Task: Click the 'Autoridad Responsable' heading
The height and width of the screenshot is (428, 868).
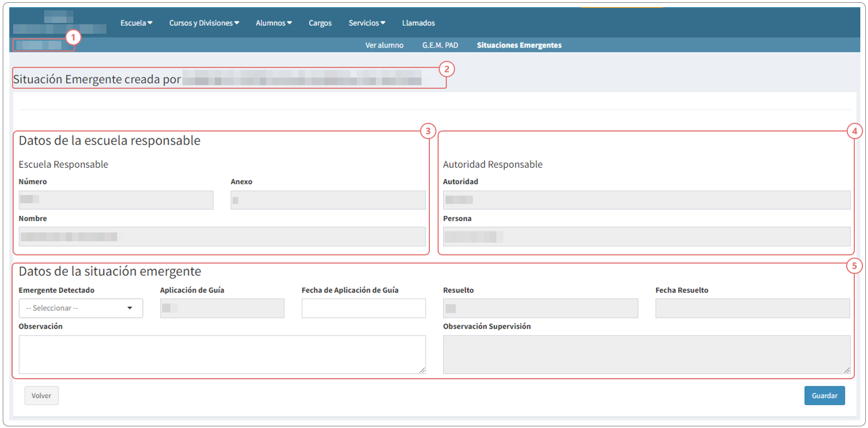Action: (x=493, y=164)
